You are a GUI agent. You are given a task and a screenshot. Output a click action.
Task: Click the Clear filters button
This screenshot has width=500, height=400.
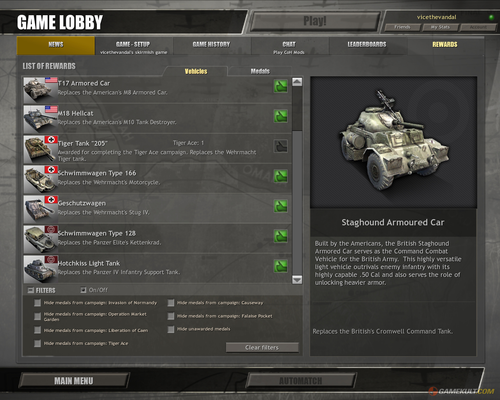pos(262,347)
